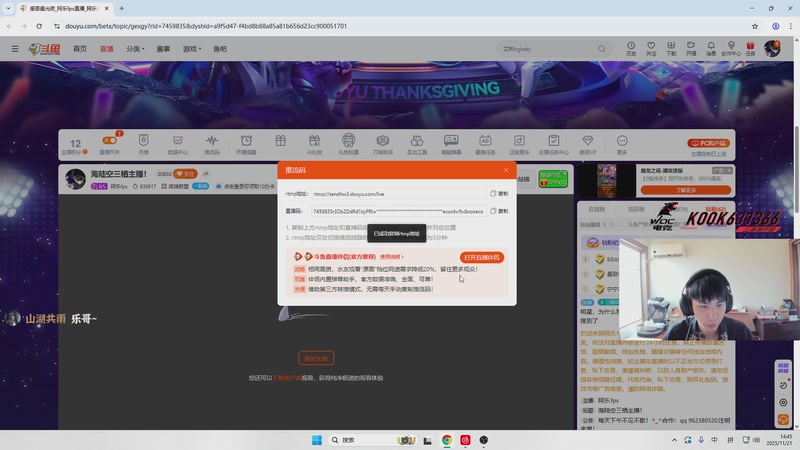Open the 主播任务中心 clipboard icon
Screen dimensions: 800x450
[x=554, y=144]
